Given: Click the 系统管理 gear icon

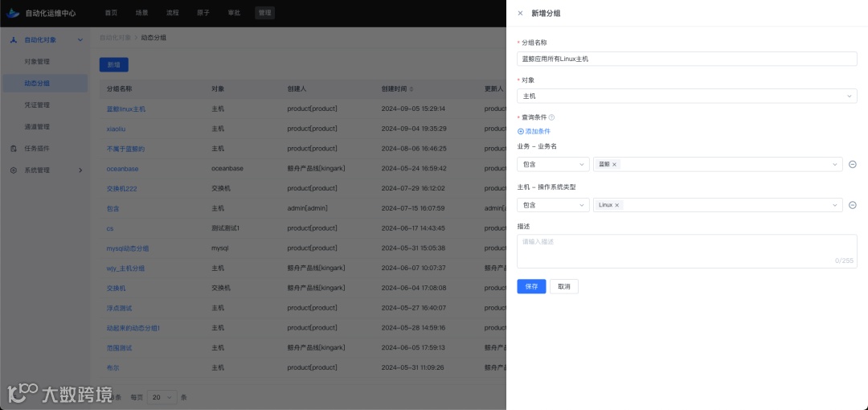Looking at the screenshot, I should (x=14, y=170).
